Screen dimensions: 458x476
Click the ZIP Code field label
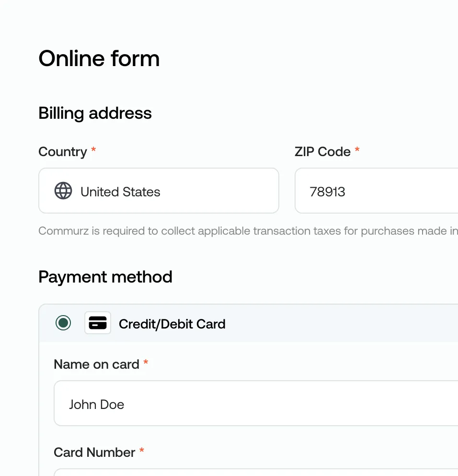click(x=322, y=152)
